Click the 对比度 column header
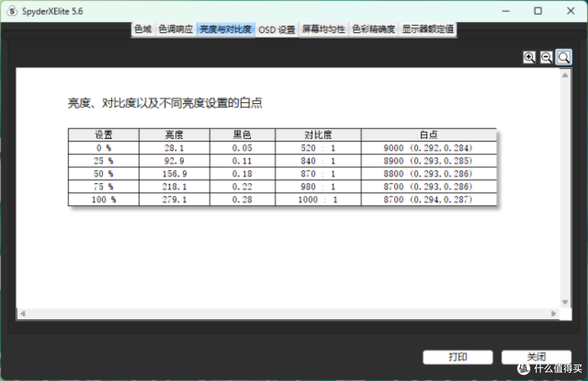 tap(318, 135)
